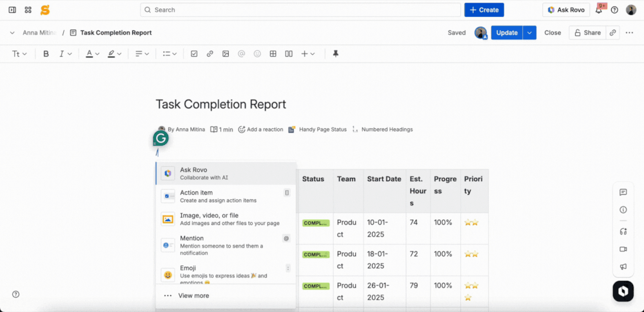Viewport: 644px width, 312px height.
Task: Click the copy link icon next to Share
Action: click(x=612, y=33)
